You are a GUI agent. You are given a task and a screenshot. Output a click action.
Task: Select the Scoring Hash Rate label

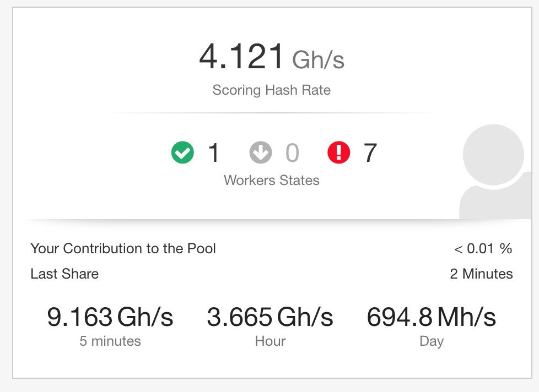271,90
